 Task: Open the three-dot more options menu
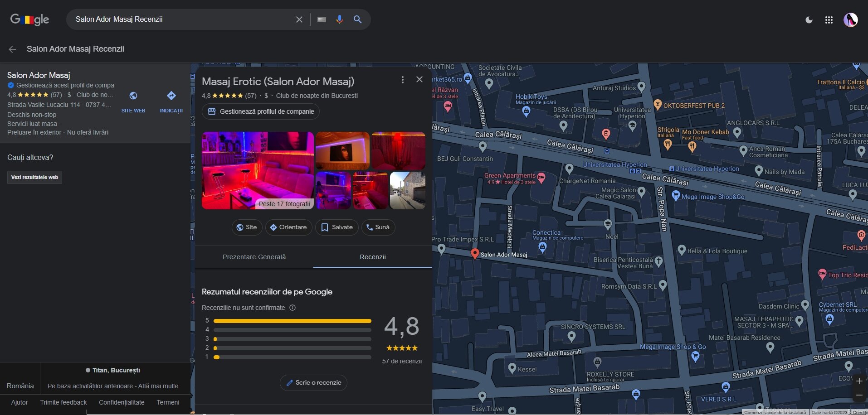click(402, 80)
